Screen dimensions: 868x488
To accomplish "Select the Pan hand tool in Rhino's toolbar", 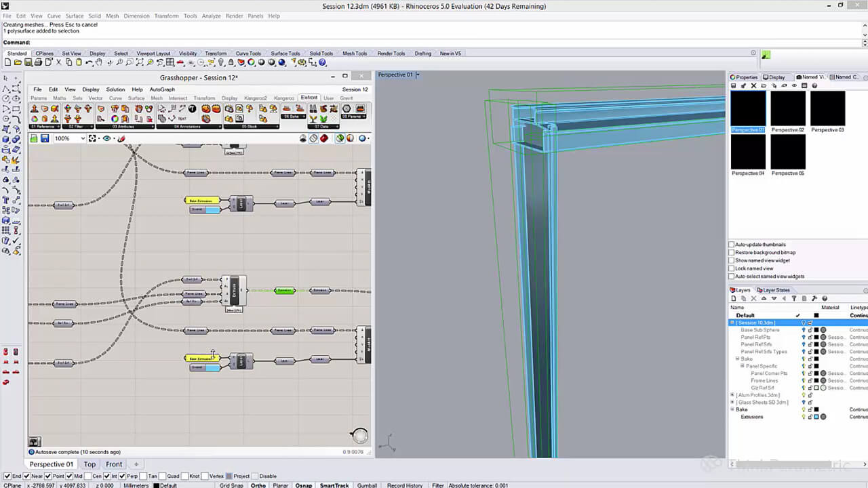I will [x=99, y=62].
